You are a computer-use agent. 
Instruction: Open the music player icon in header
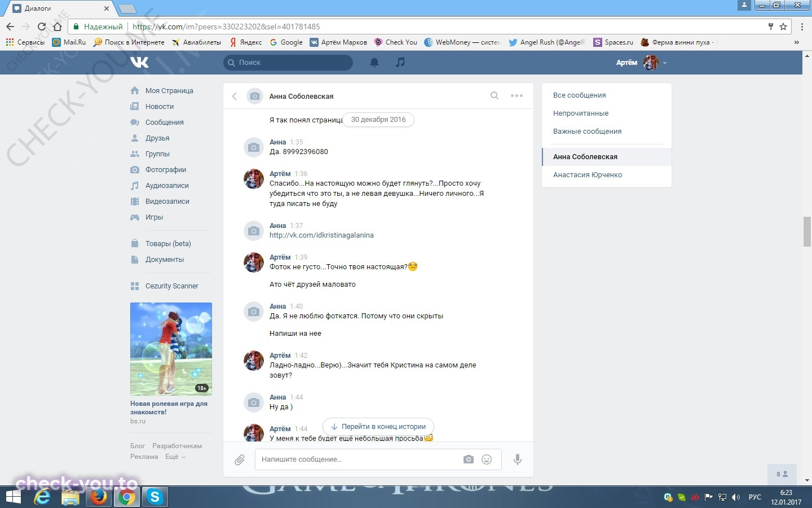point(400,62)
